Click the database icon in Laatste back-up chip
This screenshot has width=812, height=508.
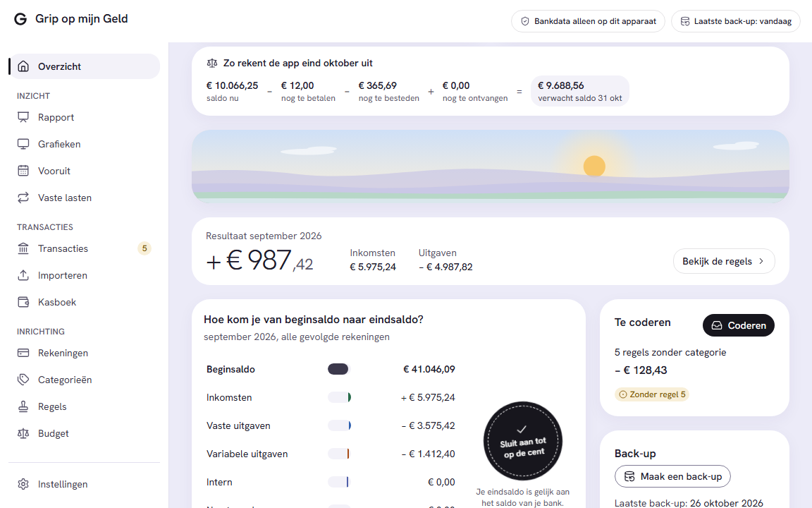pos(684,21)
